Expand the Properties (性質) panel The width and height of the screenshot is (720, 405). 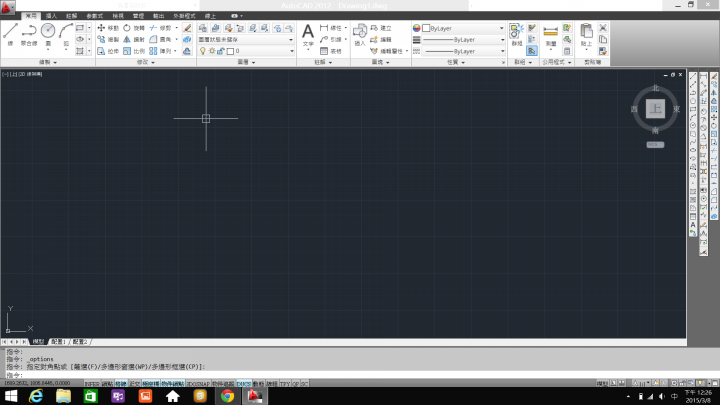456,62
